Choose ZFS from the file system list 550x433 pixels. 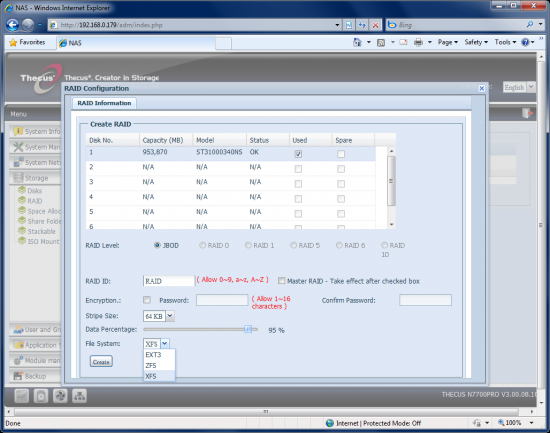[159, 365]
